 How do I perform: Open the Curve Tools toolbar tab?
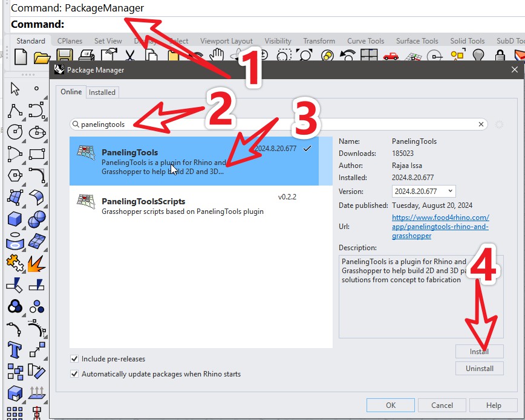pos(365,41)
